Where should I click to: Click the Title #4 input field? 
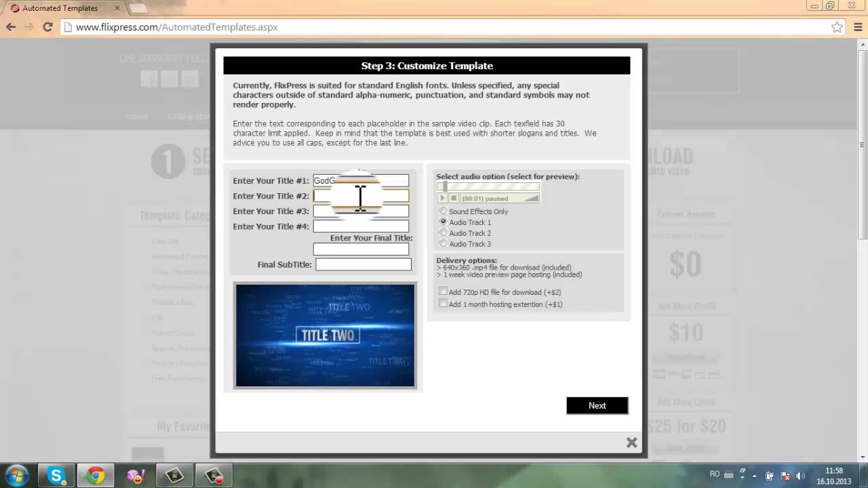[361, 226]
